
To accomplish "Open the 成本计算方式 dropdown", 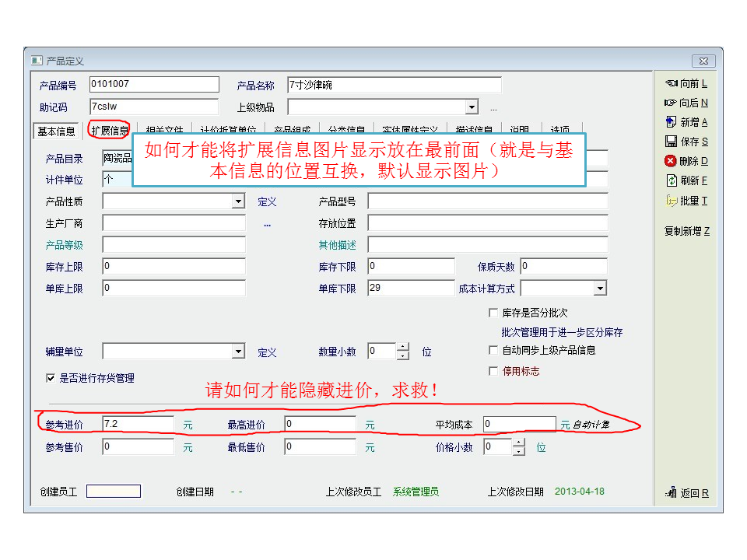I will tap(600, 289).
